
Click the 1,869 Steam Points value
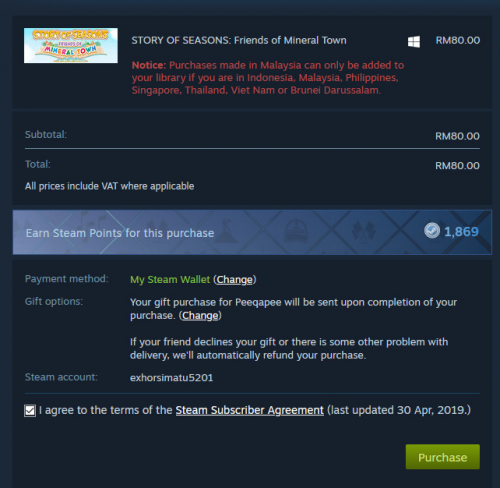[461, 232]
